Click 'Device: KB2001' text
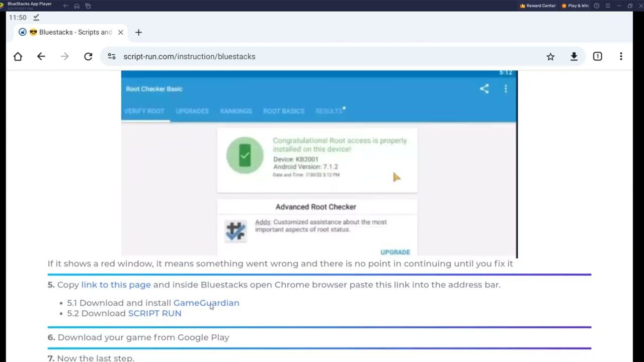The height and width of the screenshot is (362, 644). pyautogui.click(x=296, y=159)
